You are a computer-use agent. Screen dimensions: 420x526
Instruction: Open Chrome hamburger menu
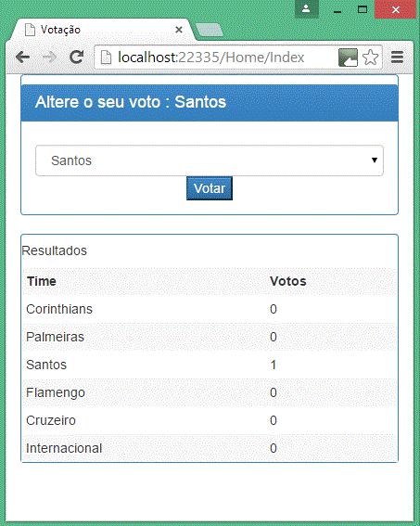pyautogui.click(x=397, y=58)
